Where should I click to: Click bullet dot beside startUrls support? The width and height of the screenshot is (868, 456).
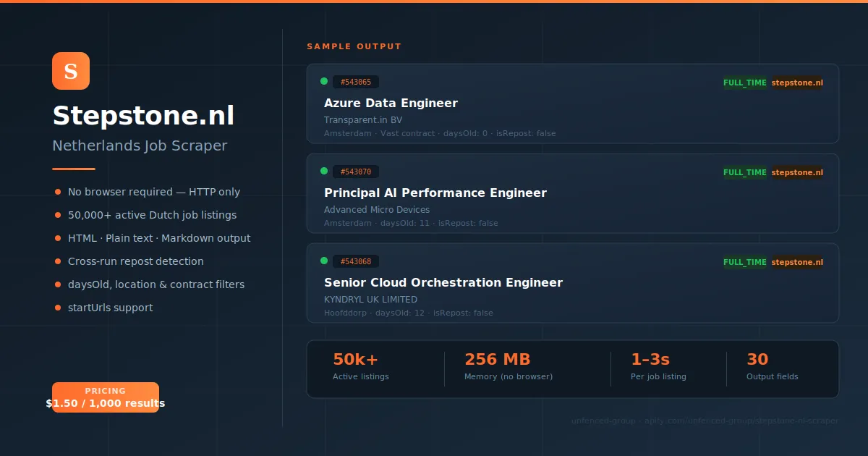[58, 308]
